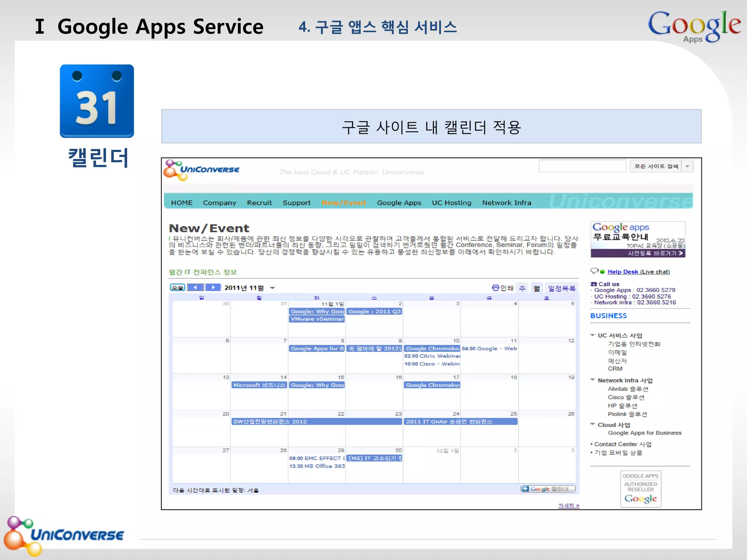
Task: Open the Contact Center 사업 link
Action: point(623,444)
